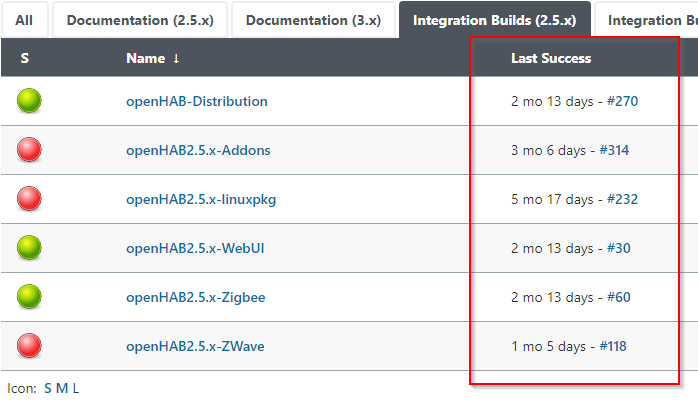Screen dimensions: 698x401
Task: Sort by Last Success column
Action: [551, 58]
